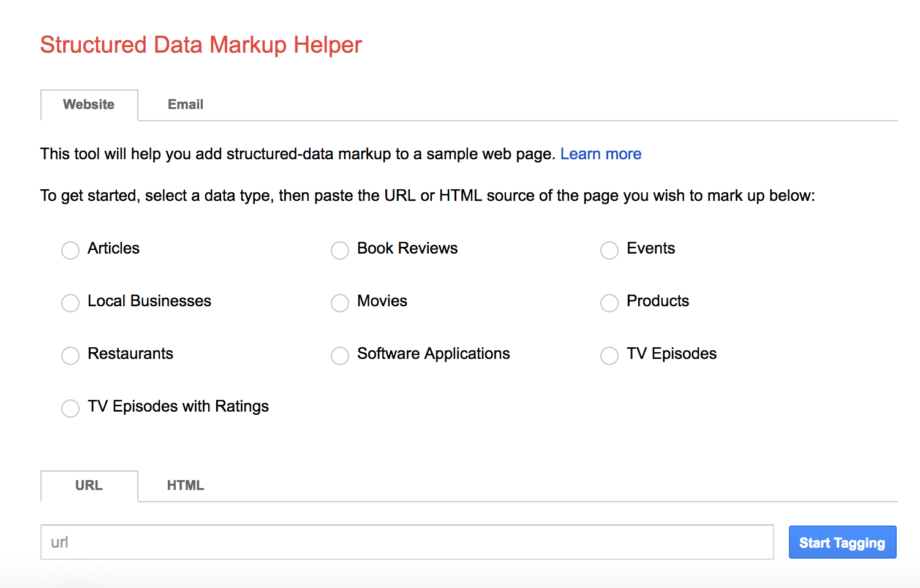Select the Articles data type
920x588 pixels.
[x=70, y=250]
